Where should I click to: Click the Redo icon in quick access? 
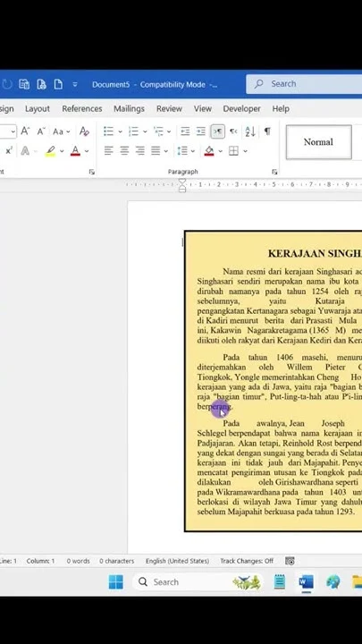coord(6,85)
